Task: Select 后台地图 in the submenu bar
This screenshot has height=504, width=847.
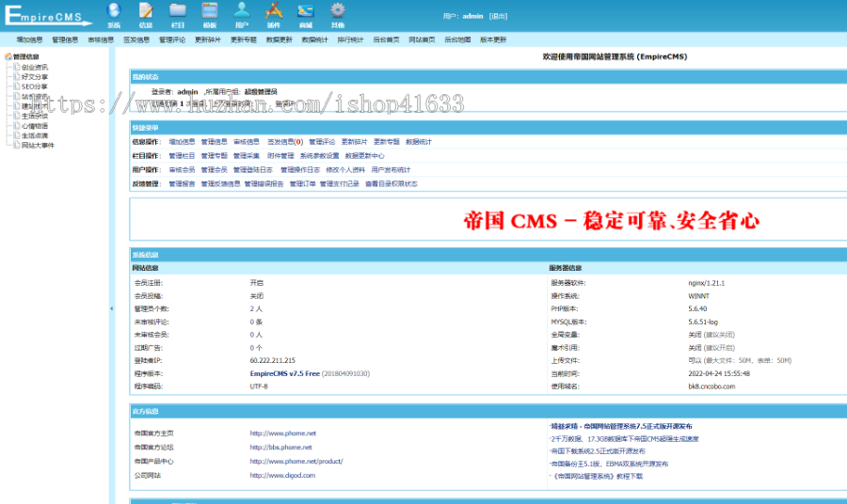Action: (457, 39)
